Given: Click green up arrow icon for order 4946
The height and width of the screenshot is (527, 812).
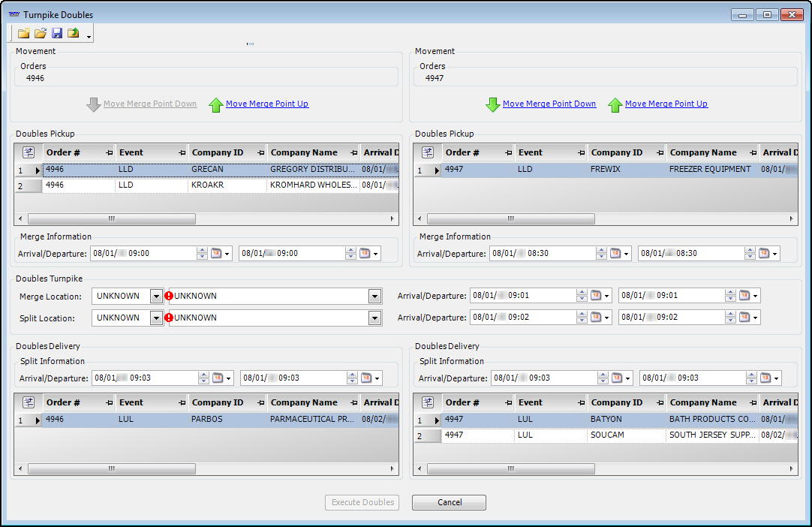Looking at the screenshot, I should point(216,104).
